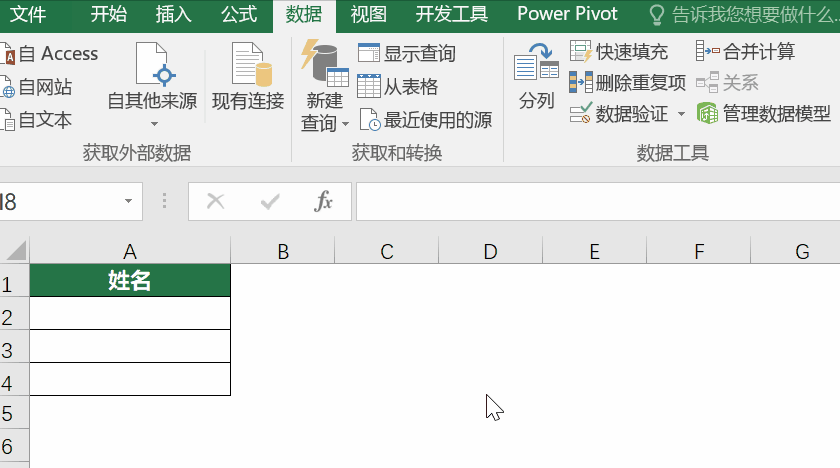Click 快速填充 flash fill

click(619, 51)
